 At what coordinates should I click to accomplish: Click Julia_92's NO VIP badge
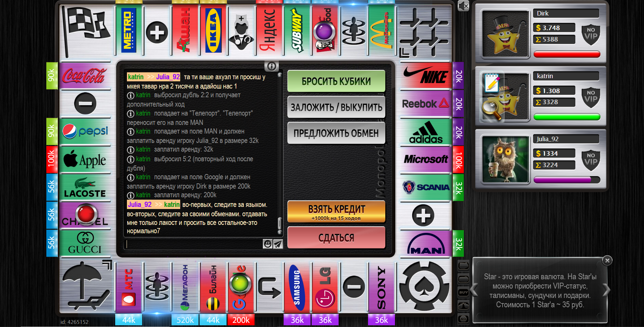[591, 160]
